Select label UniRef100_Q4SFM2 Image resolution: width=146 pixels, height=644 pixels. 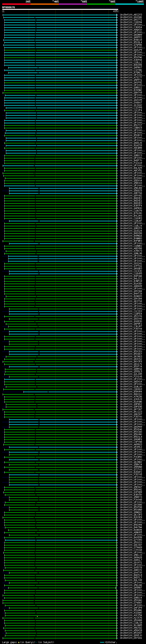tap(131, 82)
